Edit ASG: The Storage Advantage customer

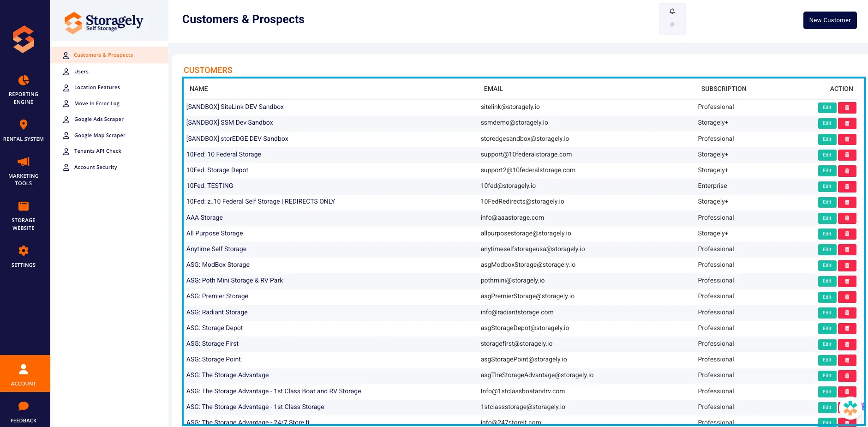[x=827, y=376]
